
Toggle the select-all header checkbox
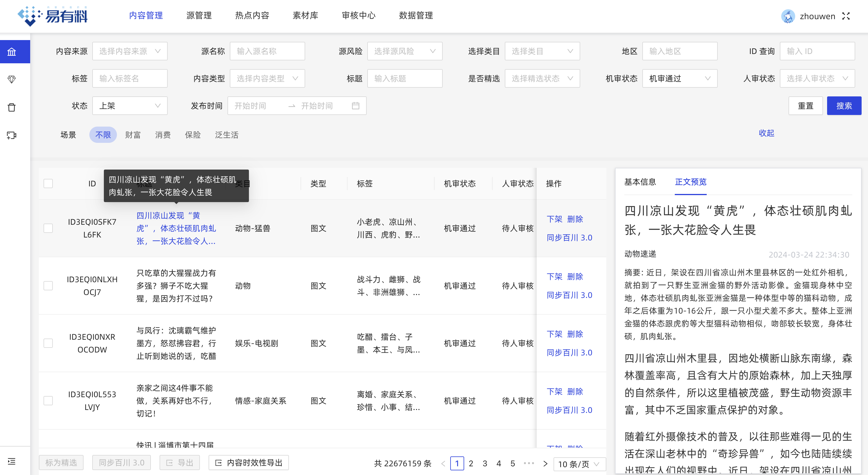(x=48, y=183)
